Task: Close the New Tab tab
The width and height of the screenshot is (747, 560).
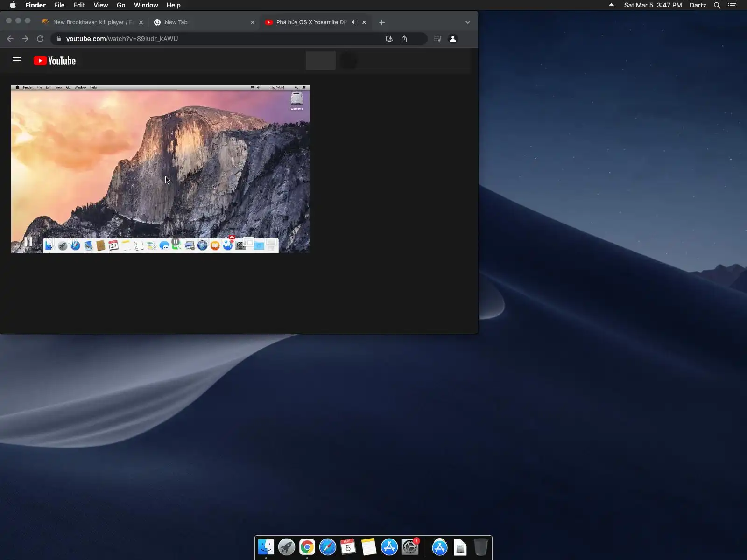Action: (x=253, y=22)
